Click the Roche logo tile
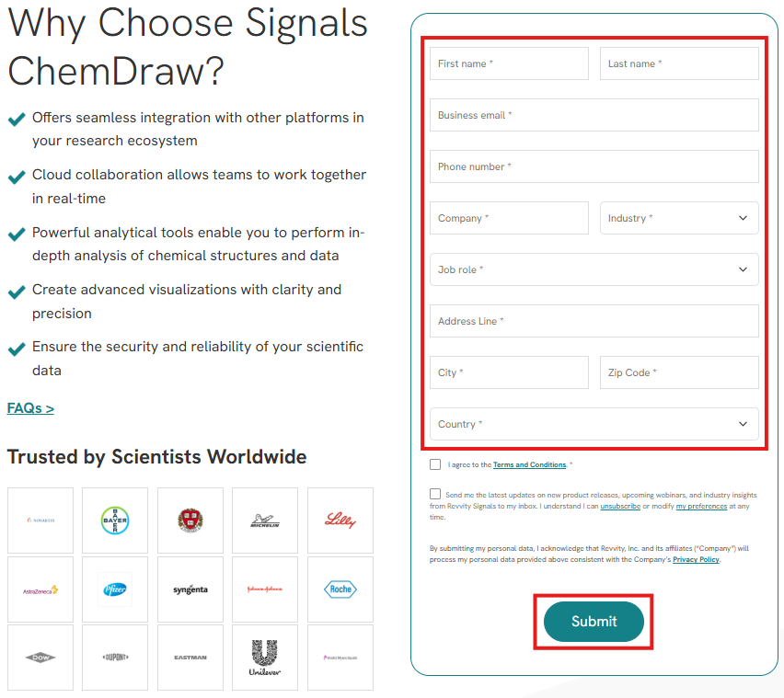This screenshot has height=698, width=784. pyautogui.click(x=340, y=589)
